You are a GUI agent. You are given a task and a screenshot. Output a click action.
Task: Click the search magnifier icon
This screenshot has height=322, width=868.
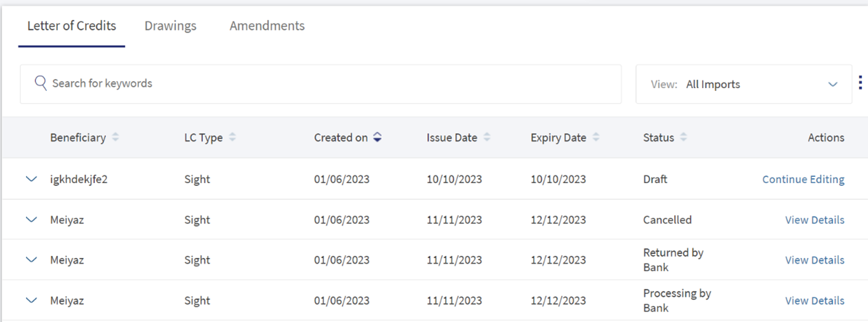tap(41, 83)
